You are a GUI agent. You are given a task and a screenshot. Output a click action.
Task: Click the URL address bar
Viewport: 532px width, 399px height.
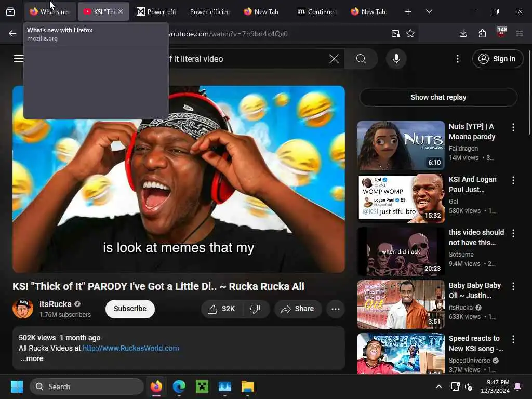coord(278,34)
